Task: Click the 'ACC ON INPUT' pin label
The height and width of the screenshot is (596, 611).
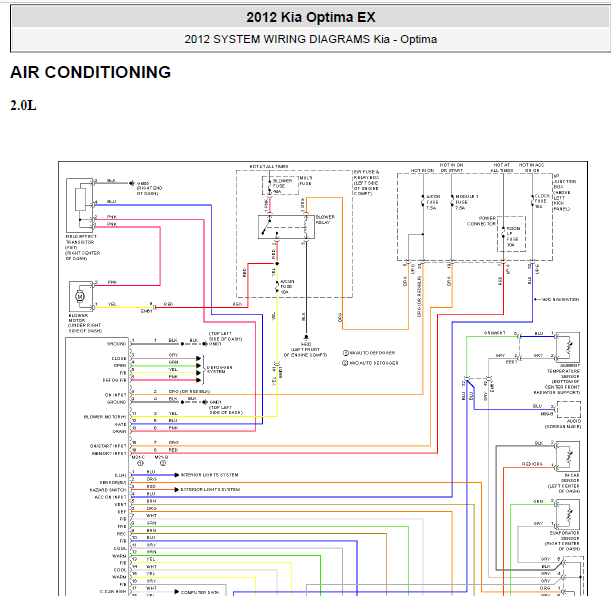Action: [x=110, y=497]
